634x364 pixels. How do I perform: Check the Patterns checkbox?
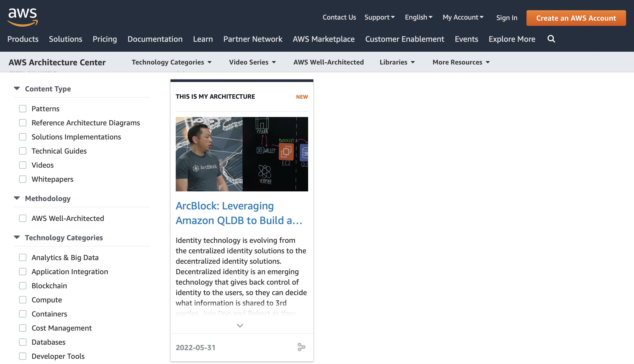tap(23, 109)
